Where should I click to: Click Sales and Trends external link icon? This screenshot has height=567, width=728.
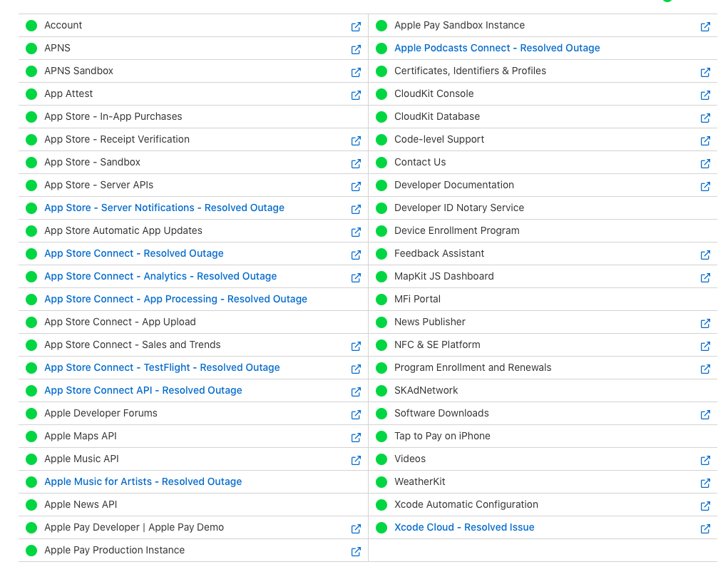[x=356, y=346]
